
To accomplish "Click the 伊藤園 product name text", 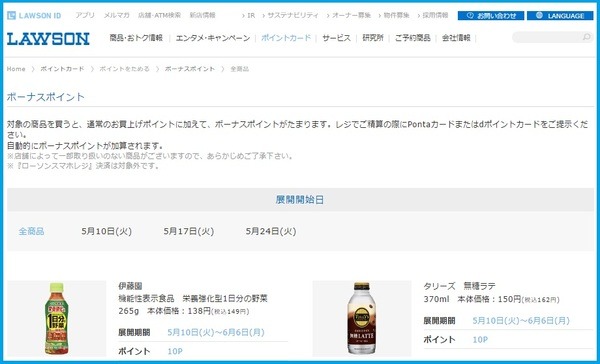I will (x=130, y=286).
